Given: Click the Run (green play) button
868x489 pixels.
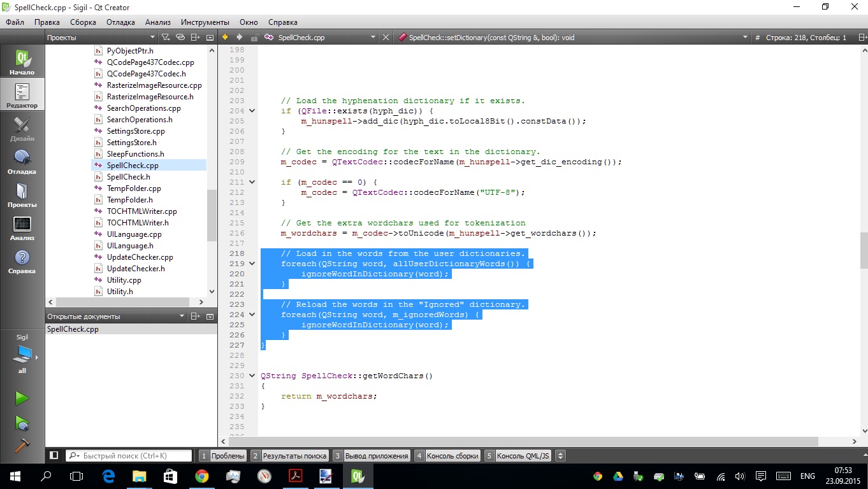Looking at the screenshot, I should (22, 399).
